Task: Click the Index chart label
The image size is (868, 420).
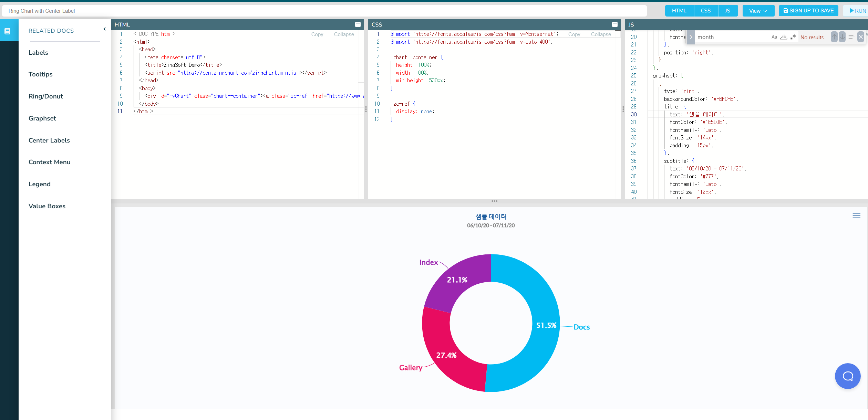Action: [428, 262]
